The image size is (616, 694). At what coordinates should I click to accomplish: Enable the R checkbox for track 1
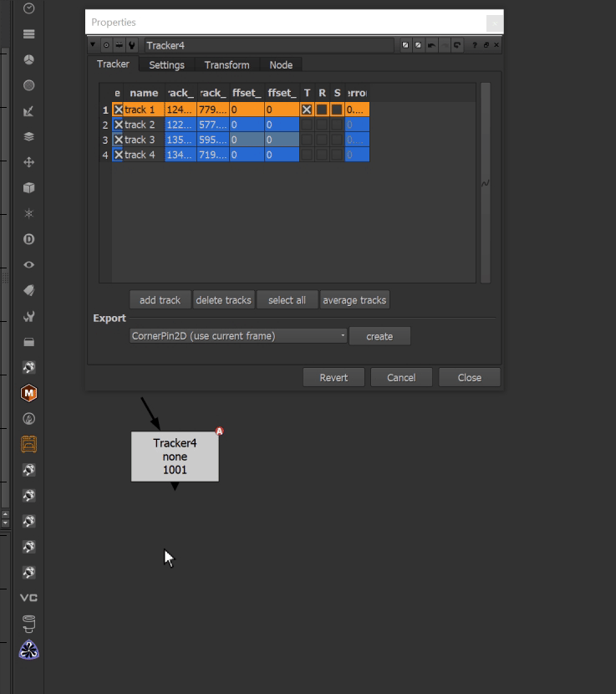(x=322, y=110)
